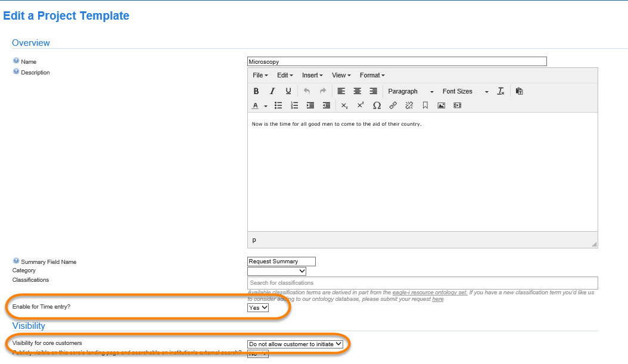Change the Enable for Time entry selection
Image resolution: width=628 pixels, height=364 pixels.
258,308
